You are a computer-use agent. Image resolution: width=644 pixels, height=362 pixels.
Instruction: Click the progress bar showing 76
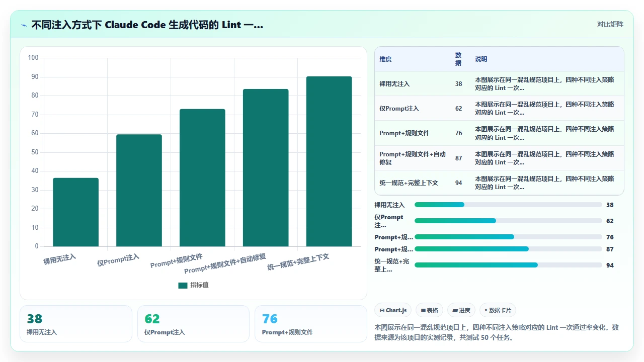point(508,237)
